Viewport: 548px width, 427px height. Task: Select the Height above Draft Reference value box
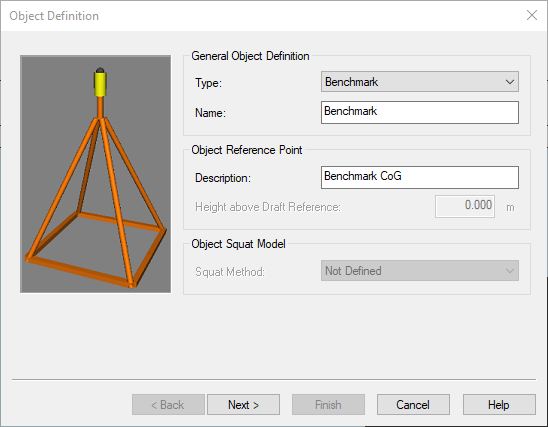click(465, 206)
